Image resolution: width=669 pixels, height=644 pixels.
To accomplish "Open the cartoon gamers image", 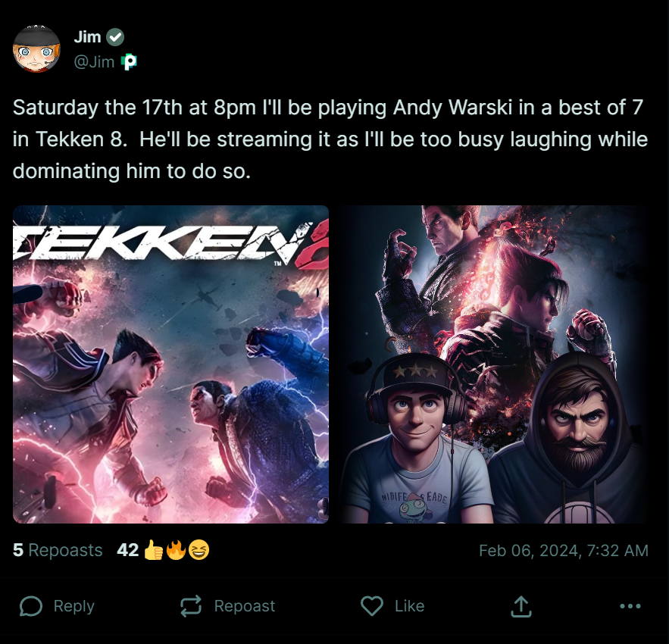I will pyautogui.click(x=493, y=364).
